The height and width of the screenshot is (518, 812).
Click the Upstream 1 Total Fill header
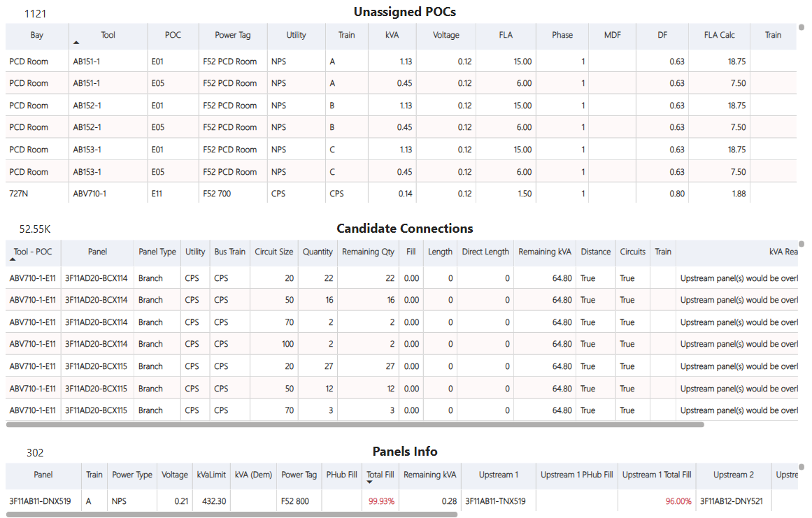pos(657,475)
